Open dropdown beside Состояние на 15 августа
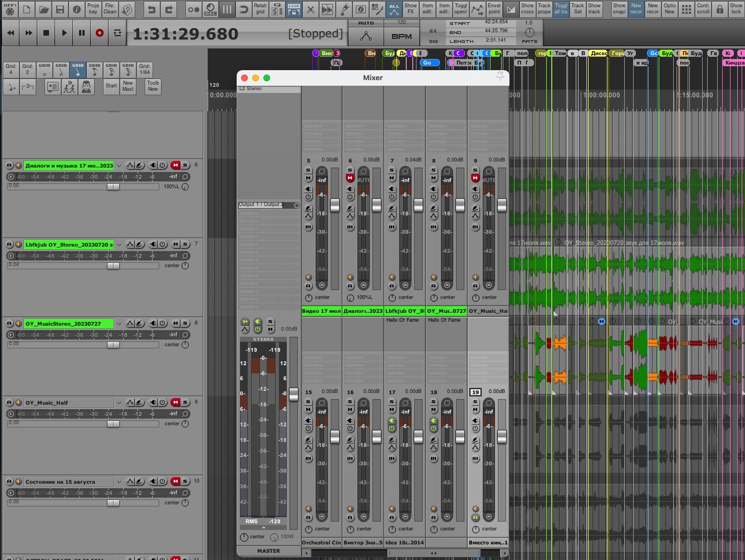The width and height of the screenshot is (745, 560). point(119,482)
